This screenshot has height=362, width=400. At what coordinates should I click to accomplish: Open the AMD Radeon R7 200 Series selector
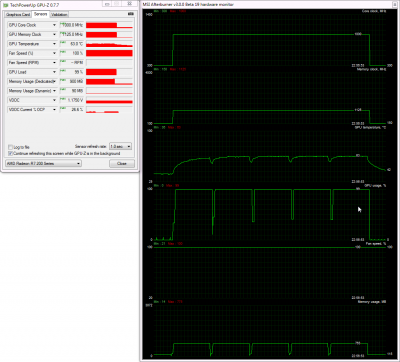(x=43, y=163)
